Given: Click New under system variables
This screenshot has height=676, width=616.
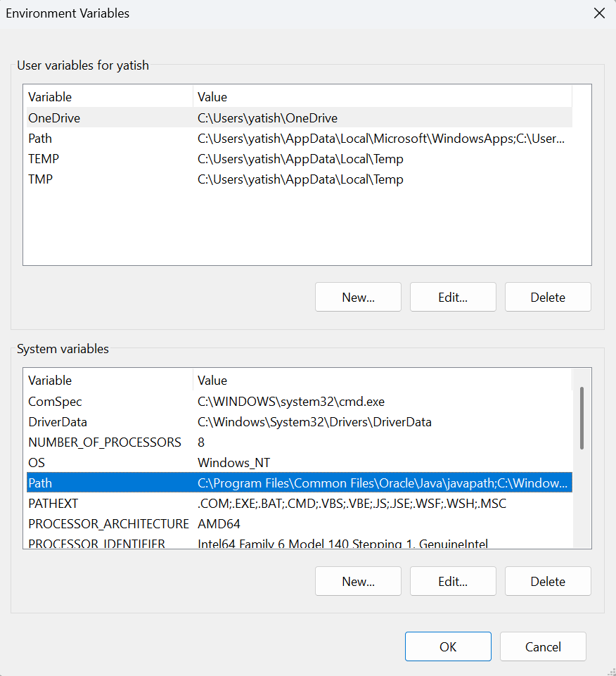Looking at the screenshot, I should point(358,580).
